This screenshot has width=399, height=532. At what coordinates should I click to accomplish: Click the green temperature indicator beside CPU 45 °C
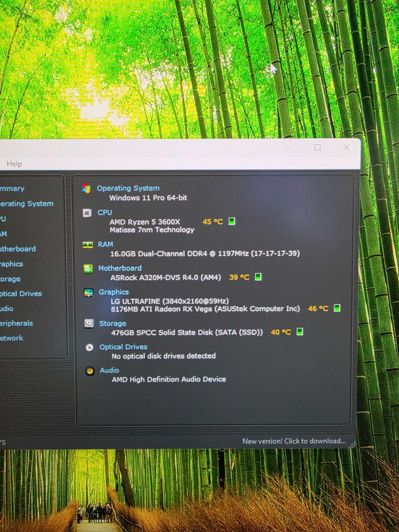coord(232,221)
